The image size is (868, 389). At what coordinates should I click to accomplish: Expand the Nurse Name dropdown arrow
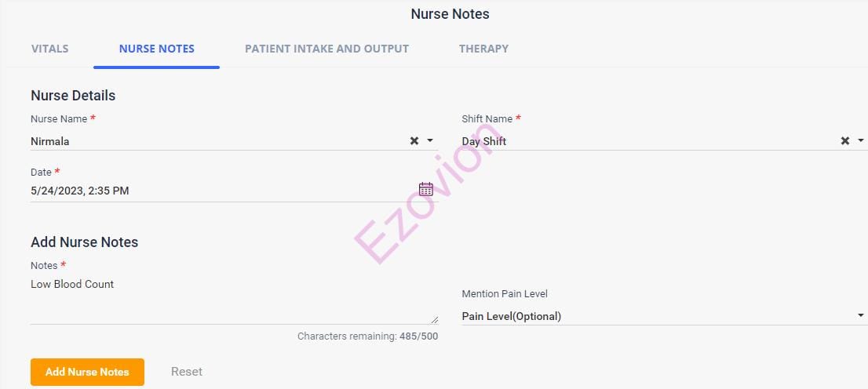(x=430, y=141)
